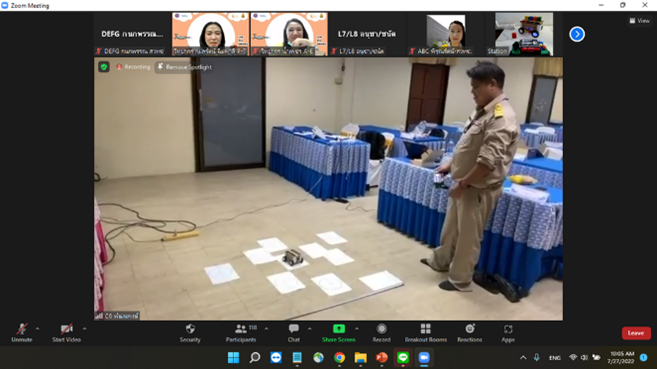This screenshot has width=657, height=369.
Task: Open the notepad-style app in taskbar
Action: (x=297, y=357)
